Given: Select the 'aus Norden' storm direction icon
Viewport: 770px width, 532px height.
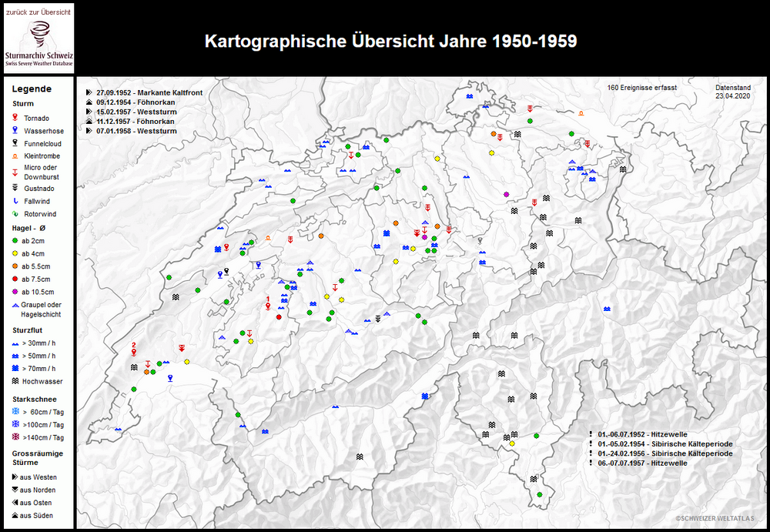Looking at the screenshot, I should pyautogui.click(x=15, y=490).
